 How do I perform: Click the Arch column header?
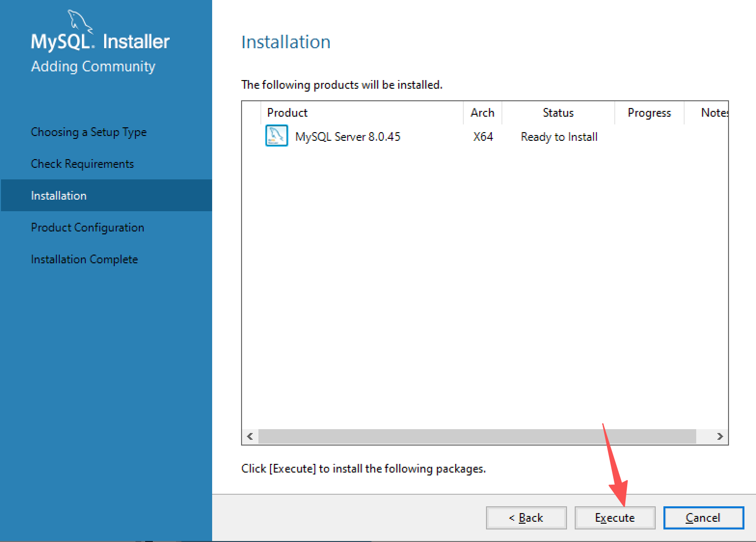483,113
